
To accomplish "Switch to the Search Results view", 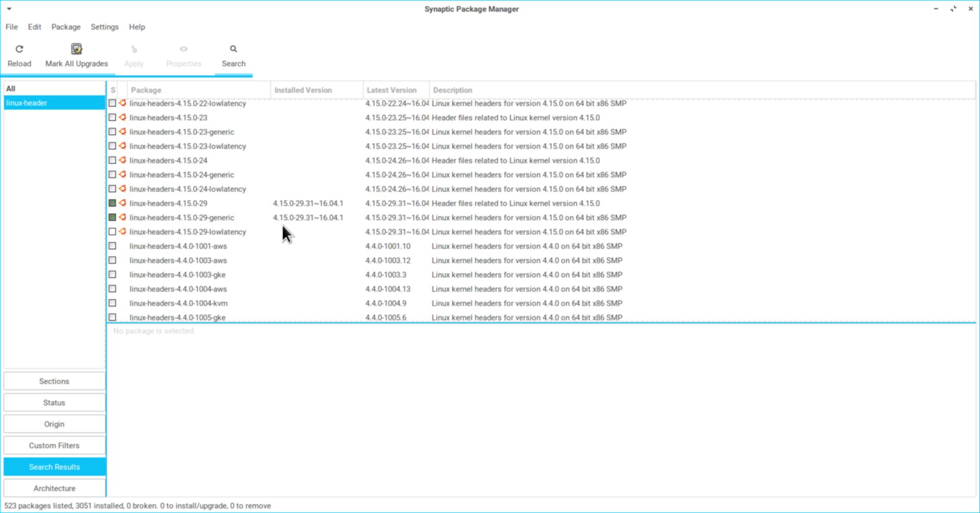I will click(54, 467).
